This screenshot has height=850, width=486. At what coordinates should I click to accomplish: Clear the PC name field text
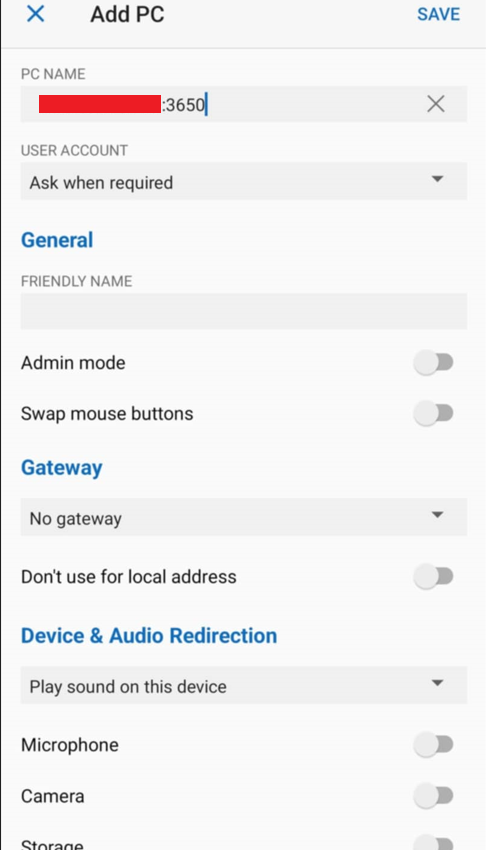[x=436, y=104]
